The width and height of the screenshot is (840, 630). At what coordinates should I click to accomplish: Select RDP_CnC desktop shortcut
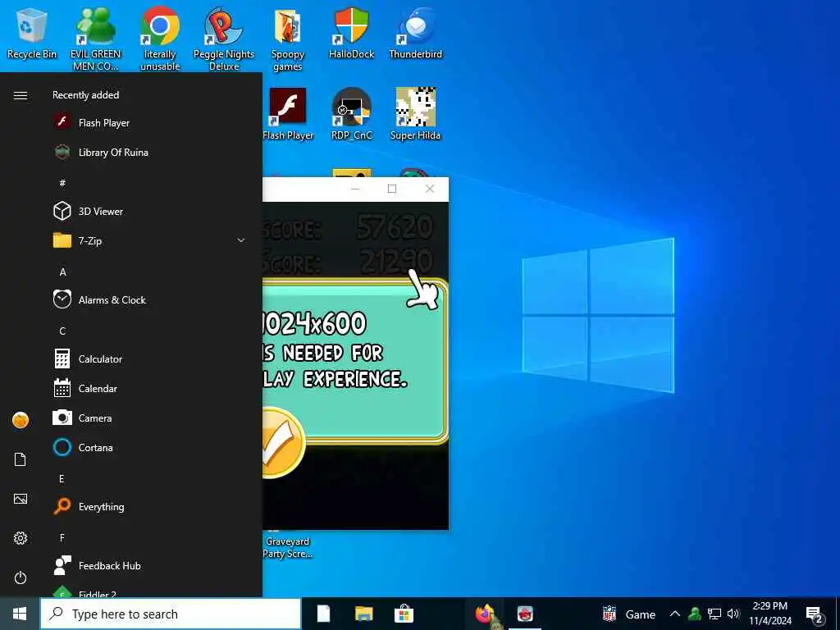pyautogui.click(x=351, y=113)
